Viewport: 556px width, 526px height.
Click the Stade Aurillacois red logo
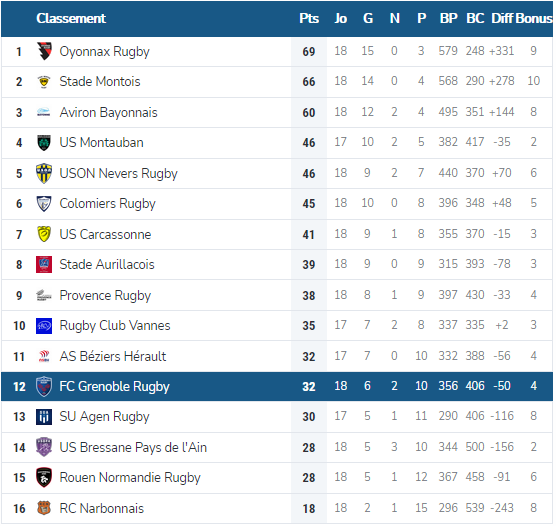[x=44, y=265]
